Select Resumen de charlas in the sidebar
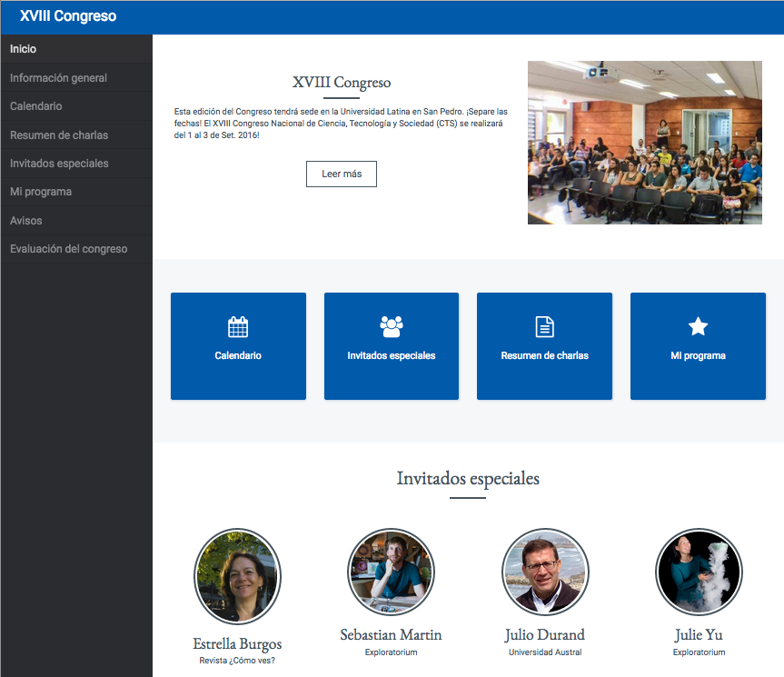The image size is (784, 677). click(59, 135)
